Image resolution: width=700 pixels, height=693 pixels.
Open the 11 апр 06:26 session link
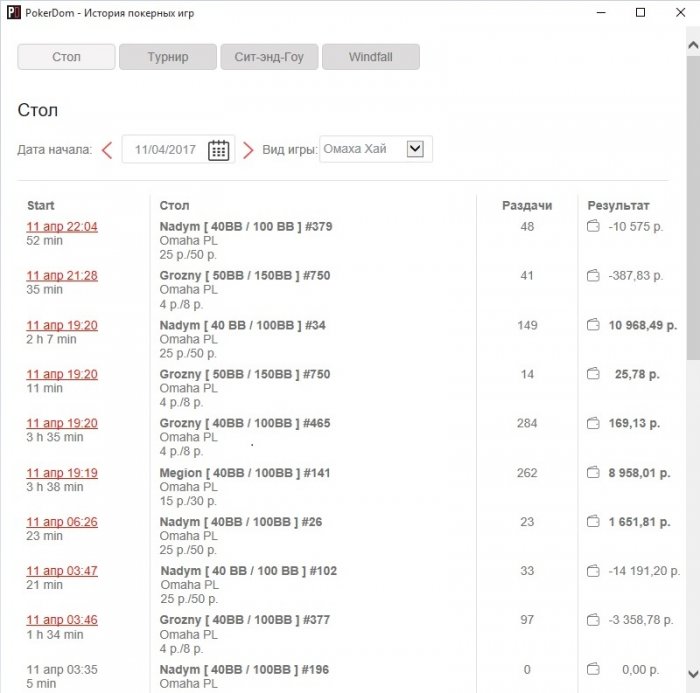(62, 522)
